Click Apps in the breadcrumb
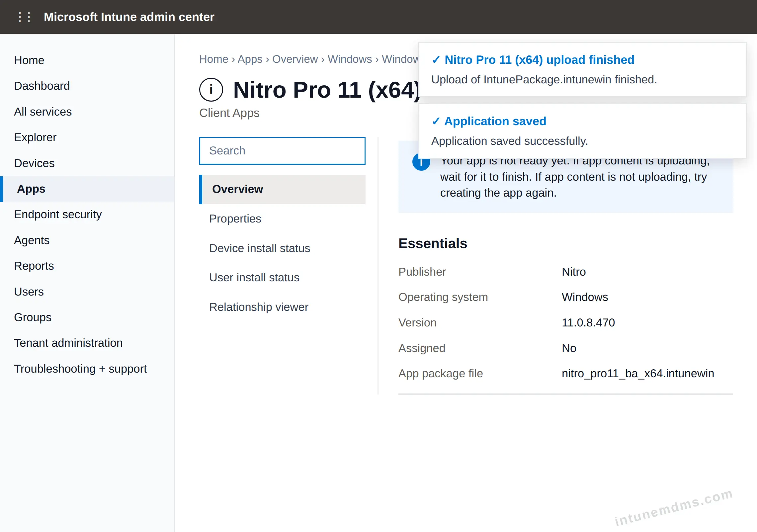Image resolution: width=757 pixels, height=532 pixels. pos(250,59)
